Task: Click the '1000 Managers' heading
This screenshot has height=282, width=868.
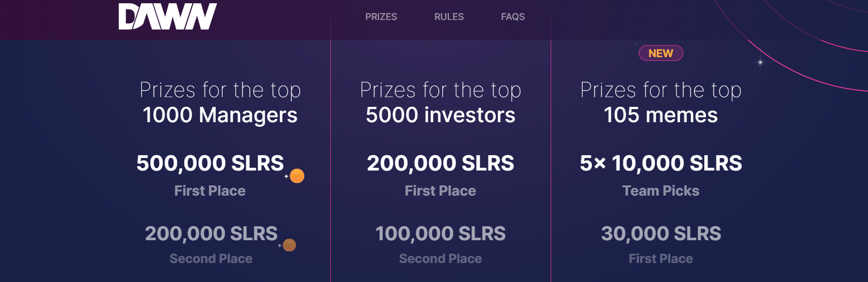Action: tap(220, 115)
